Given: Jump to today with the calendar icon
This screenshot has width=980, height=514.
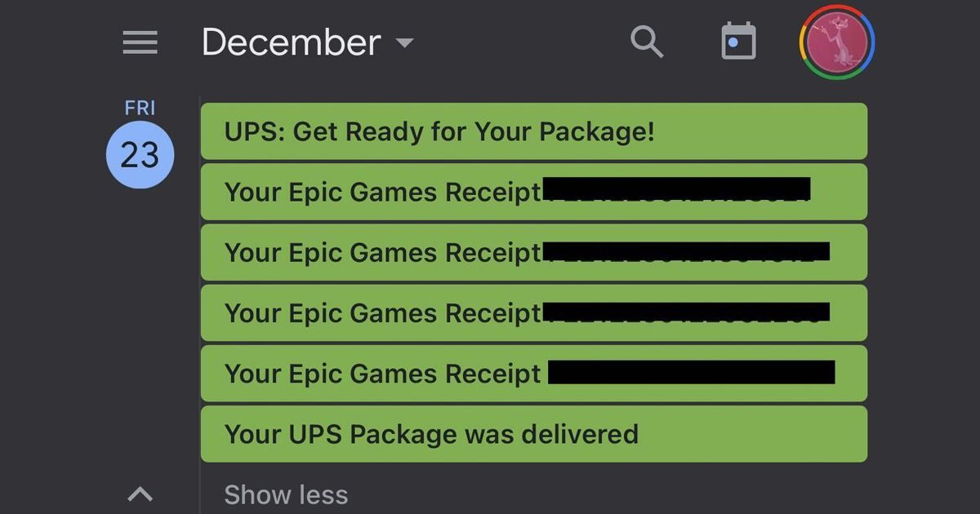Looking at the screenshot, I should tap(738, 42).
